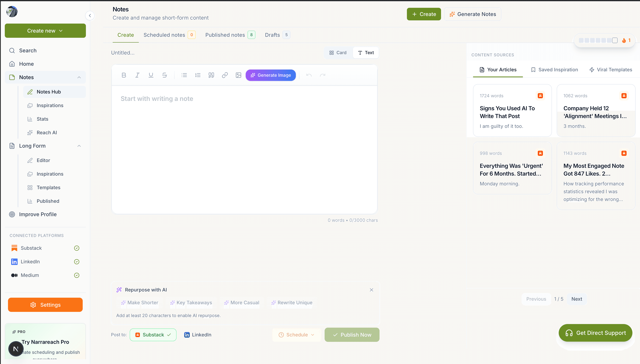Click the purple Generate Image button
Screen dimensions: 640x364
coord(271,75)
